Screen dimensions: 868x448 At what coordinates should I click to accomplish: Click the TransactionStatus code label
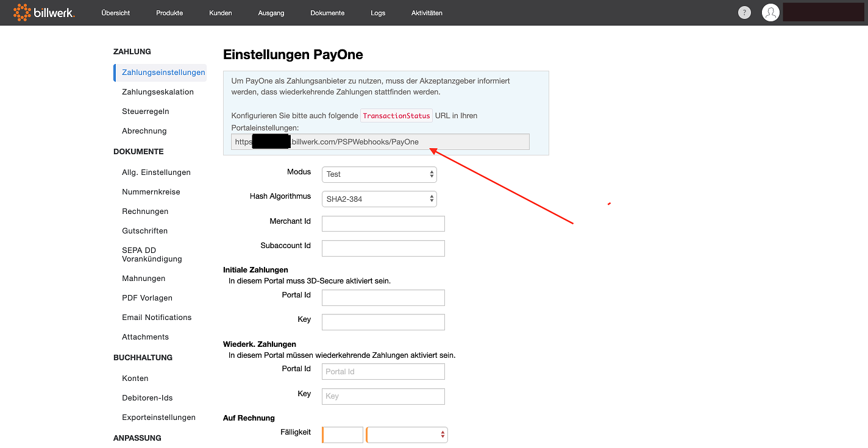pos(396,116)
